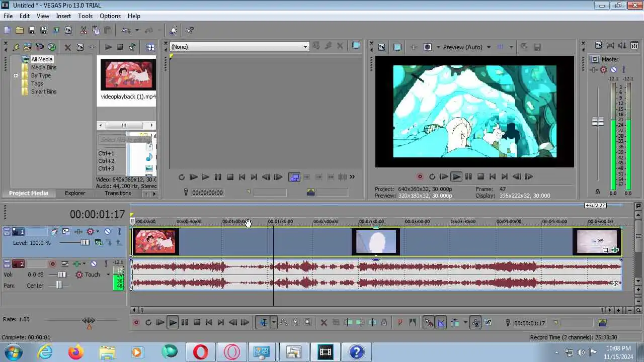This screenshot has height=362, width=644.
Task: Click the Copy icon in main toolbar
Action: (96, 30)
